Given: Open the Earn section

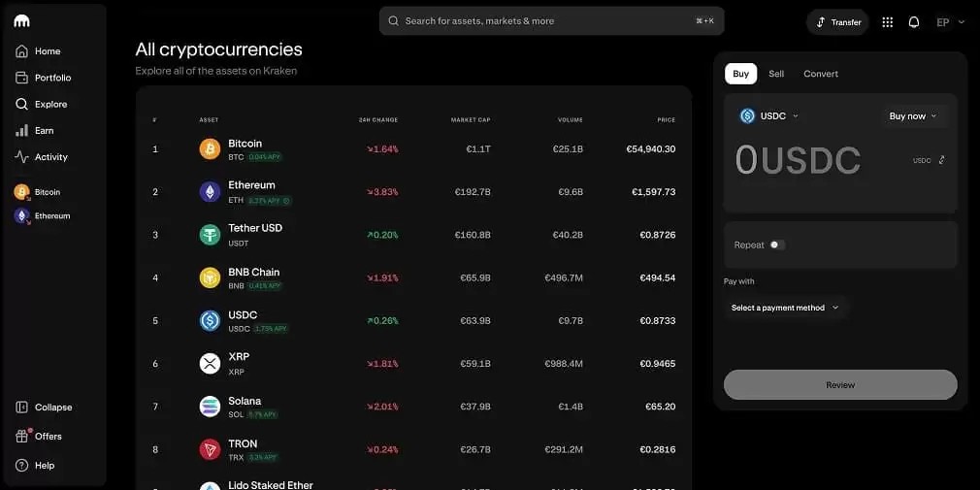Looking at the screenshot, I should [34, 131].
